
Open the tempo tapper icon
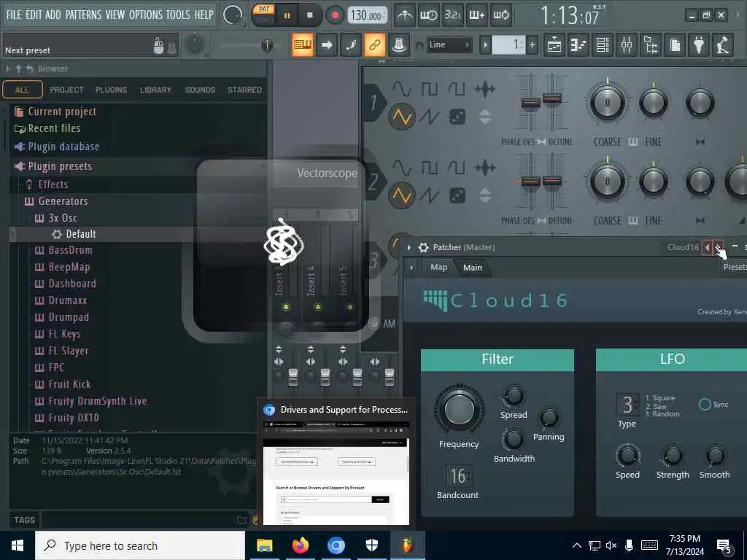[x=723, y=44]
